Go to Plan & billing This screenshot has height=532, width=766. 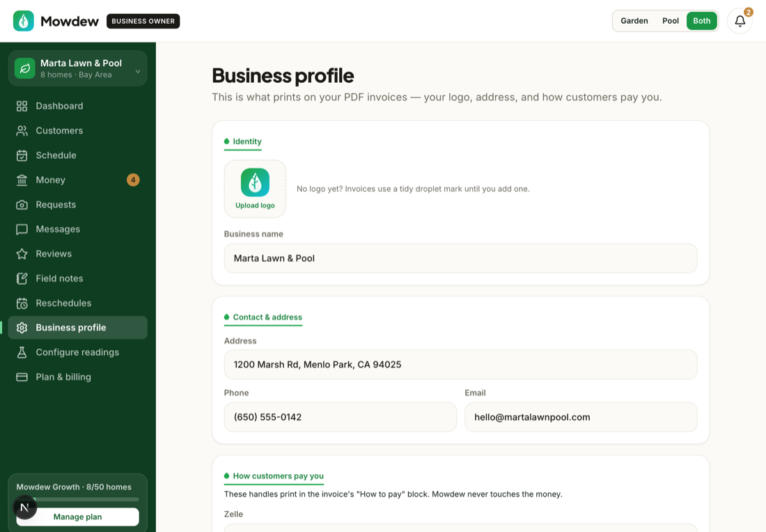click(78, 377)
